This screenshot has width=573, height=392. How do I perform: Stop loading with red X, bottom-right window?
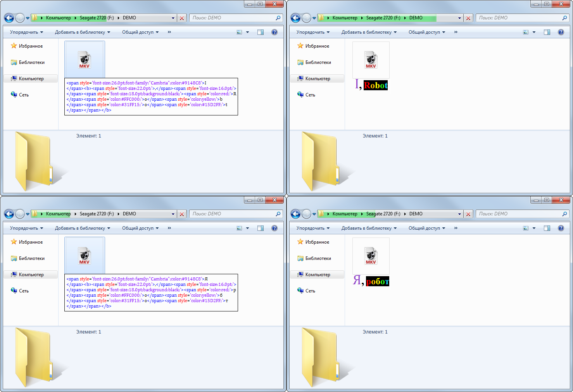468,214
